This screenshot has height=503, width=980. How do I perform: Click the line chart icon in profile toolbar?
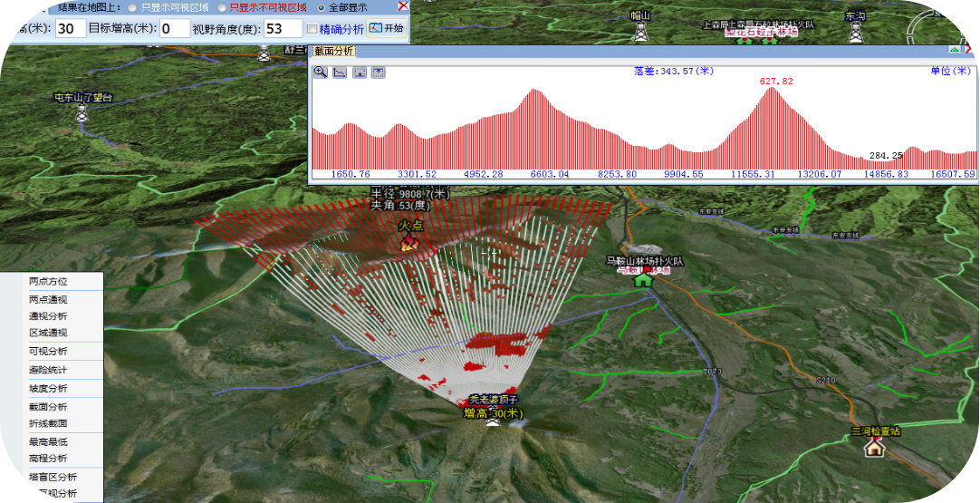point(340,73)
